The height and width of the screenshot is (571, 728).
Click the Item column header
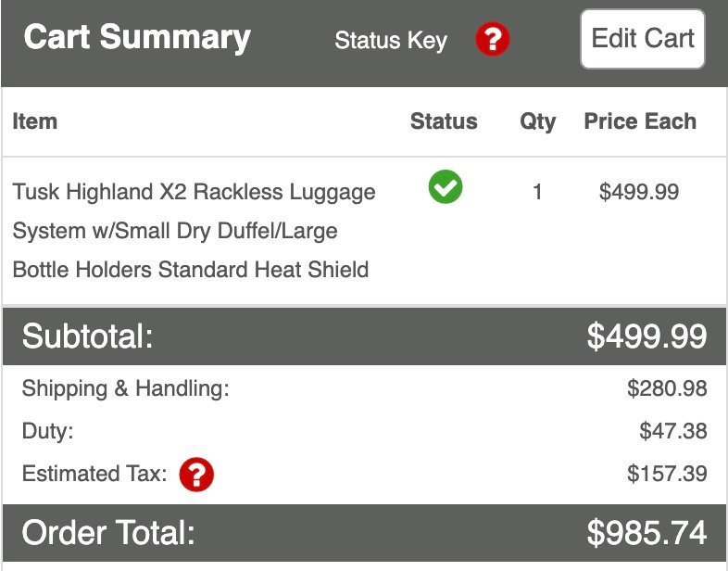click(34, 121)
